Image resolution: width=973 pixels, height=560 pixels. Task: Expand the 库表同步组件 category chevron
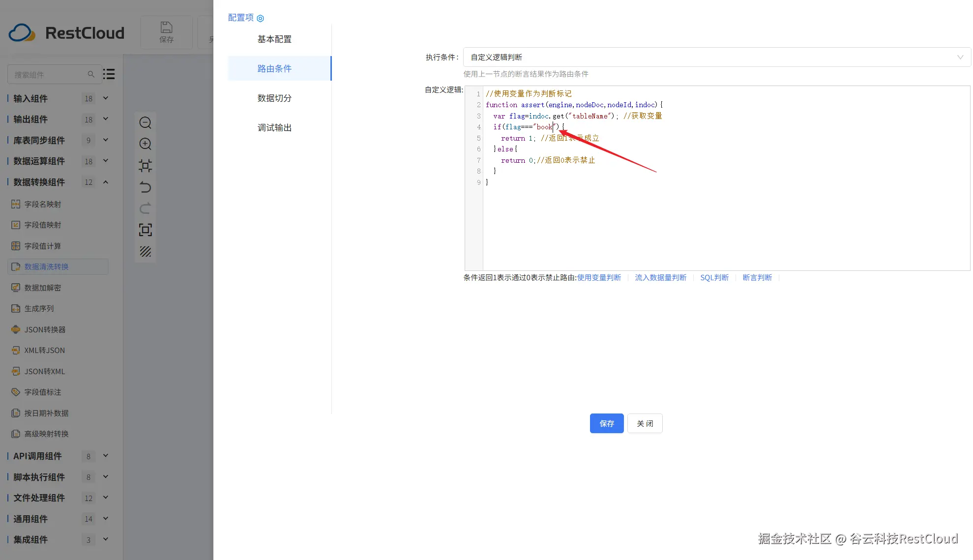106,140
